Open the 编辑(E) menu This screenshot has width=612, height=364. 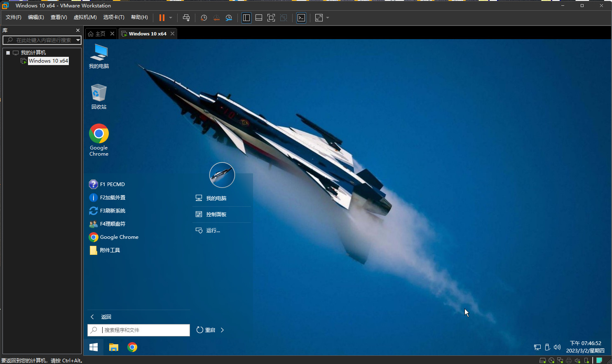(36, 17)
